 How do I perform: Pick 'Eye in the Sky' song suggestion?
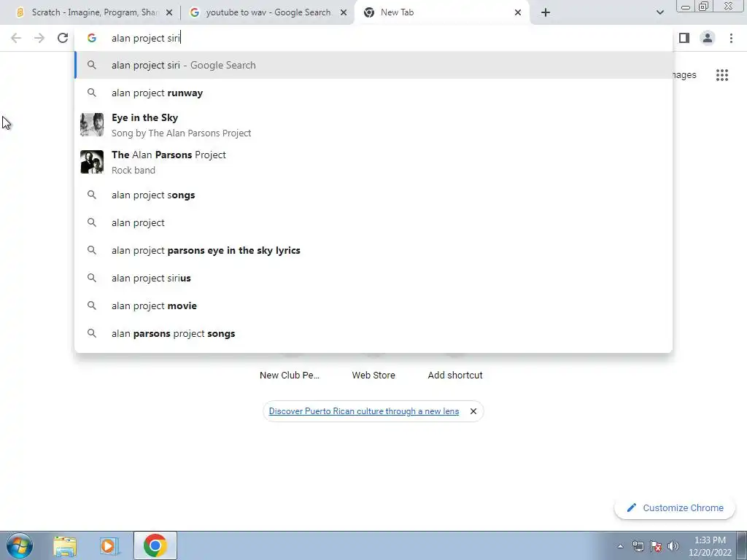[x=374, y=125]
